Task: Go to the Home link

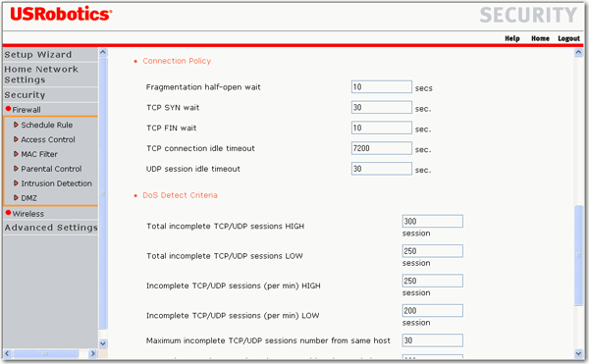Action: 540,38
